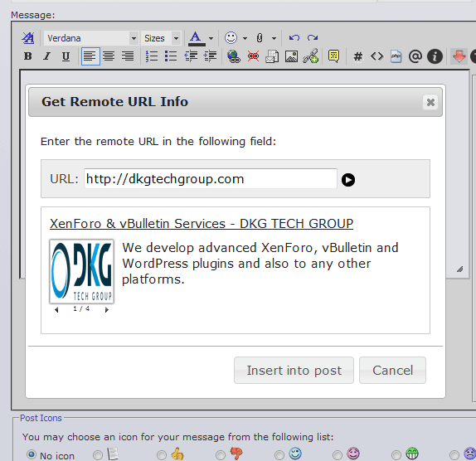Close the Get Remote URL Info dialog
The image size is (476, 461).
click(430, 102)
